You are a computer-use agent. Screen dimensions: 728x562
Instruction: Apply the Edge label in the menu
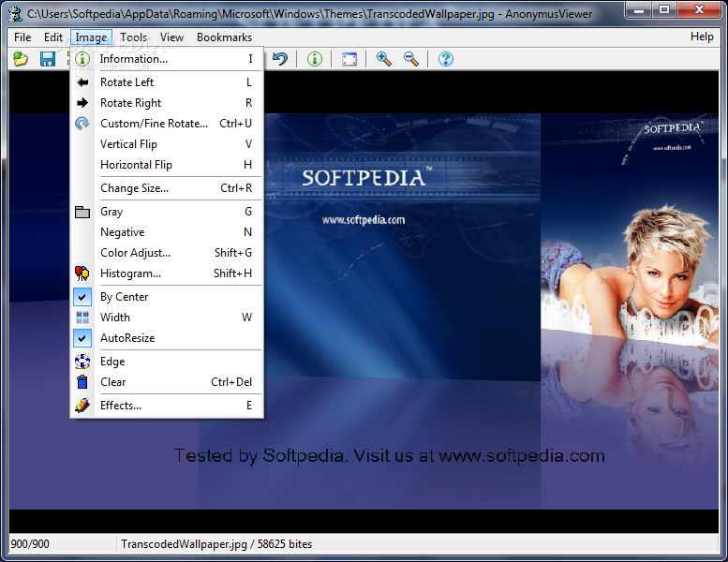112,362
